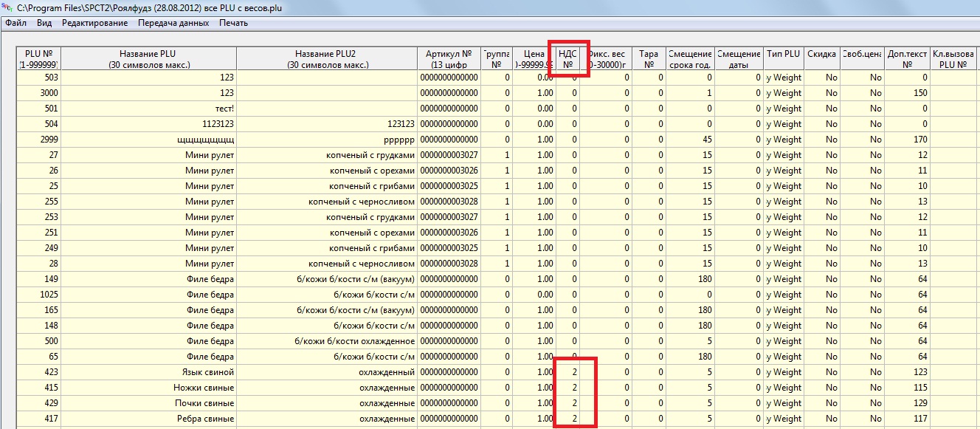
Task: Click the Название PLU column header
Action: pyautogui.click(x=148, y=59)
